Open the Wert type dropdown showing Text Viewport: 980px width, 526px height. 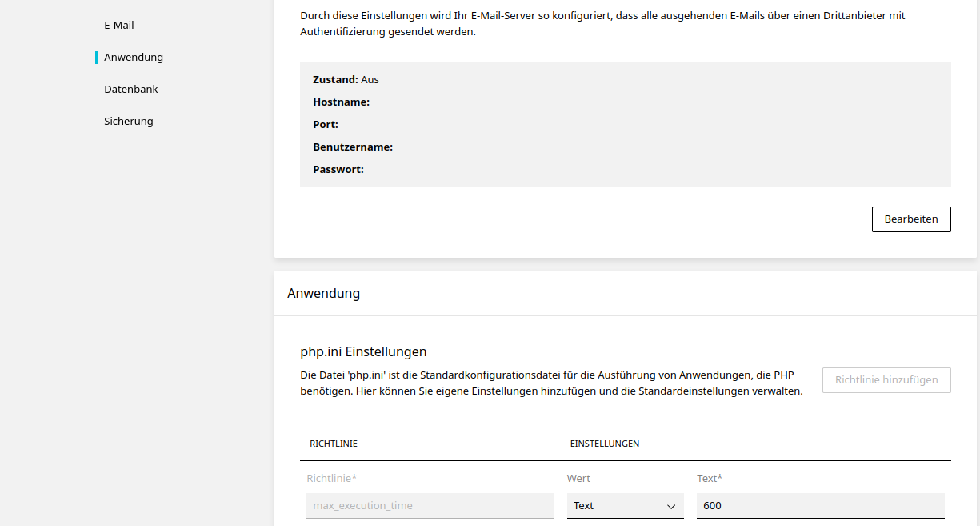[625, 505]
